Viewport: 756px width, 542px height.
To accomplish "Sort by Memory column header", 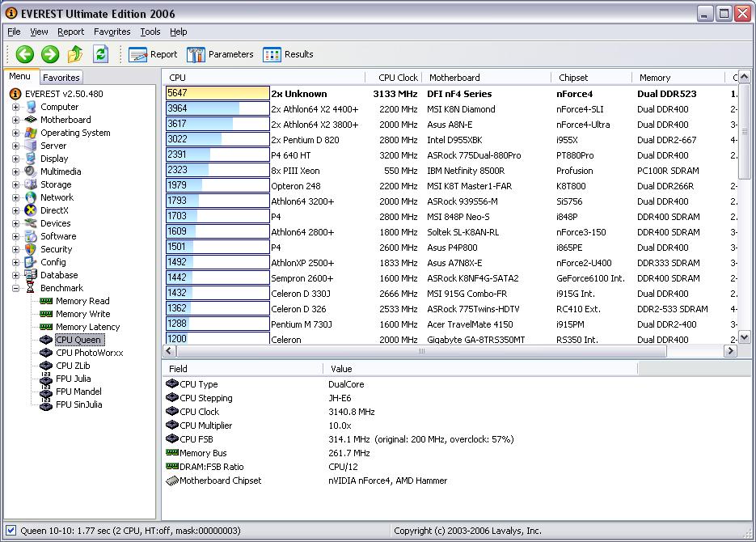I will (678, 78).
